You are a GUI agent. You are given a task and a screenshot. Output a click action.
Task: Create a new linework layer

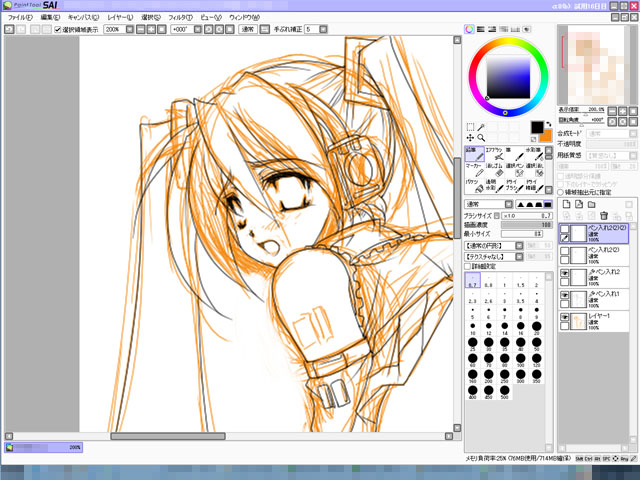[x=579, y=204]
